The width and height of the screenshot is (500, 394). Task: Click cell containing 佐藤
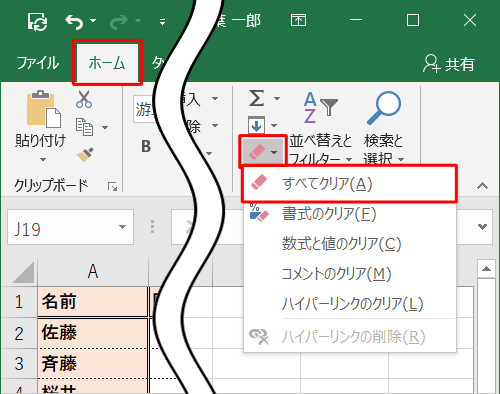[93, 333]
